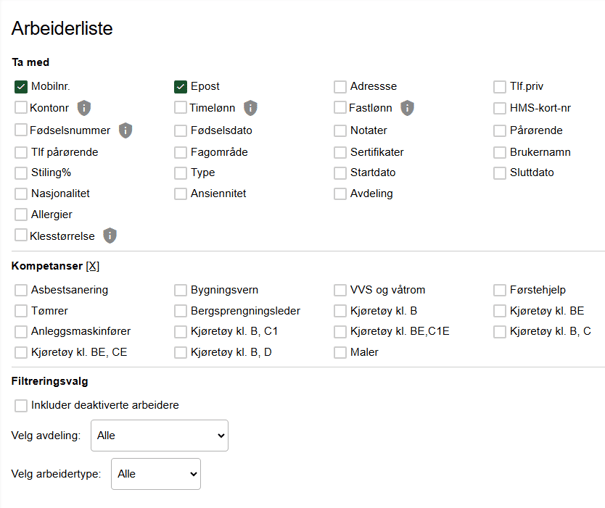This screenshot has height=508, width=605.
Task: Uncheck the Epost checkbox
Action: (x=181, y=87)
